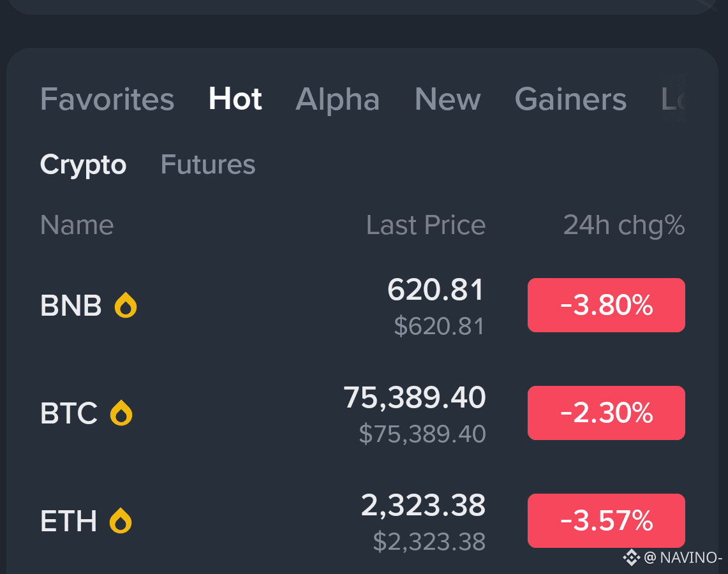Image resolution: width=728 pixels, height=574 pixels.
Task: Click the flame icon beside ETH
Action: click(x=121, y=520)
